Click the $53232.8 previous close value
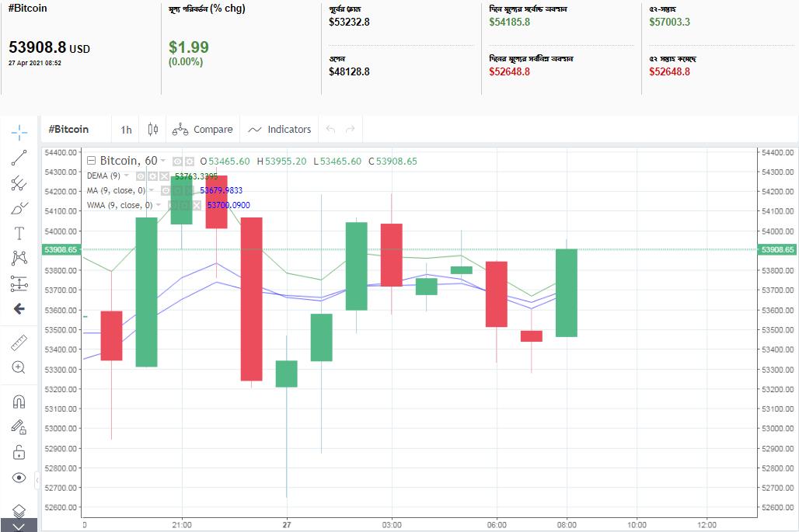Screen dimensions: 799x532 coord(349,22)
